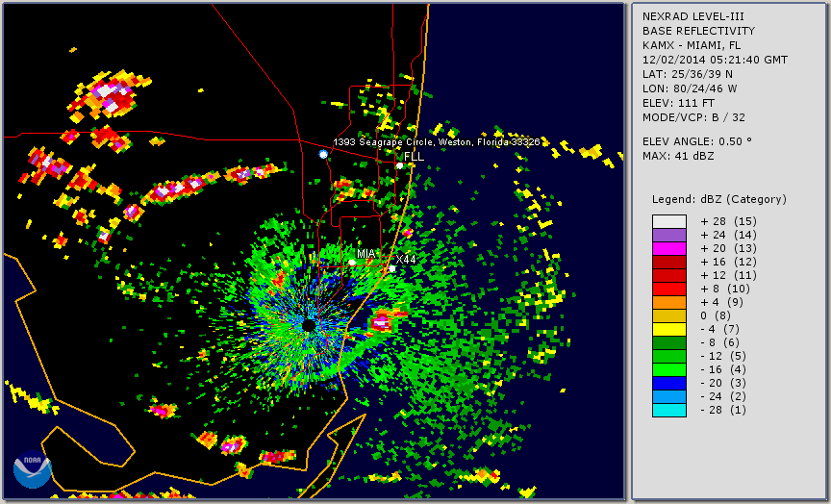
Task: Pick the +4 (9) orange legend swatch
Action: [669, 303]
